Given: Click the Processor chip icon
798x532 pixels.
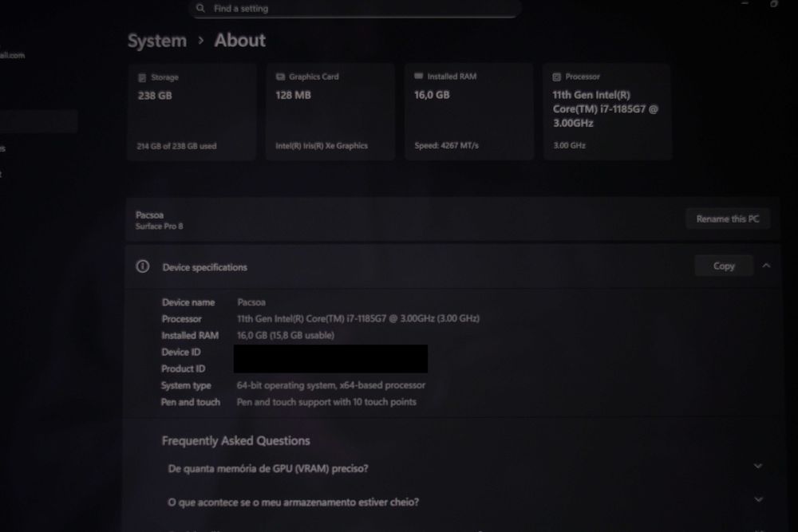Looking at the screenshot, I should 557,77.
